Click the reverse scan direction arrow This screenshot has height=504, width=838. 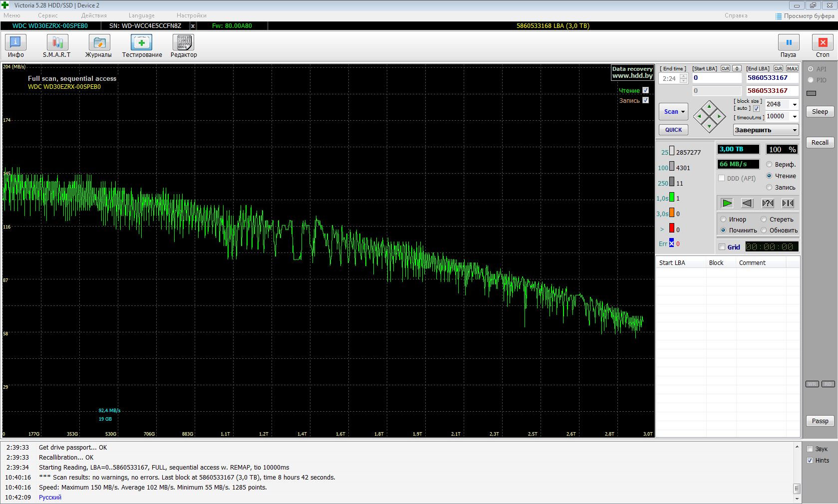pyautogui.click(x=747, y=203)
